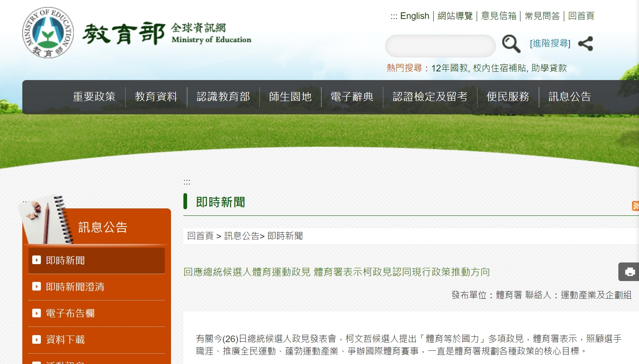The image size is (639, 364).
Task: Focus the site search input field
Action: click(440, 46)
